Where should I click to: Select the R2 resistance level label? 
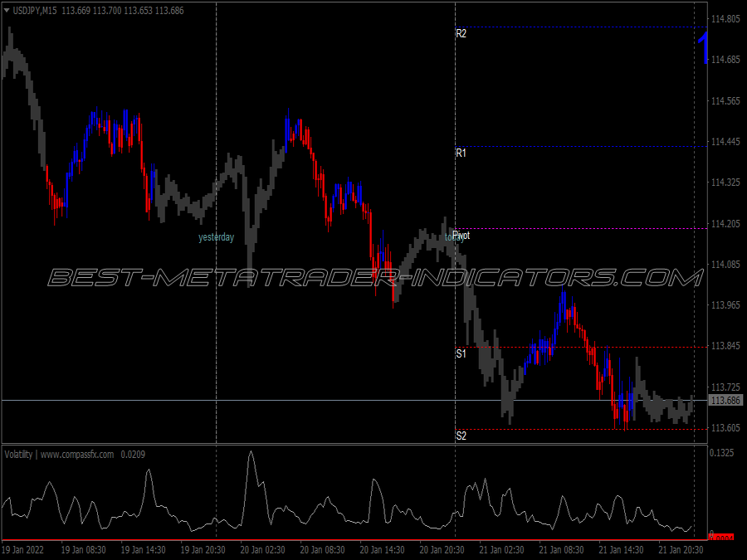[461, 33]
